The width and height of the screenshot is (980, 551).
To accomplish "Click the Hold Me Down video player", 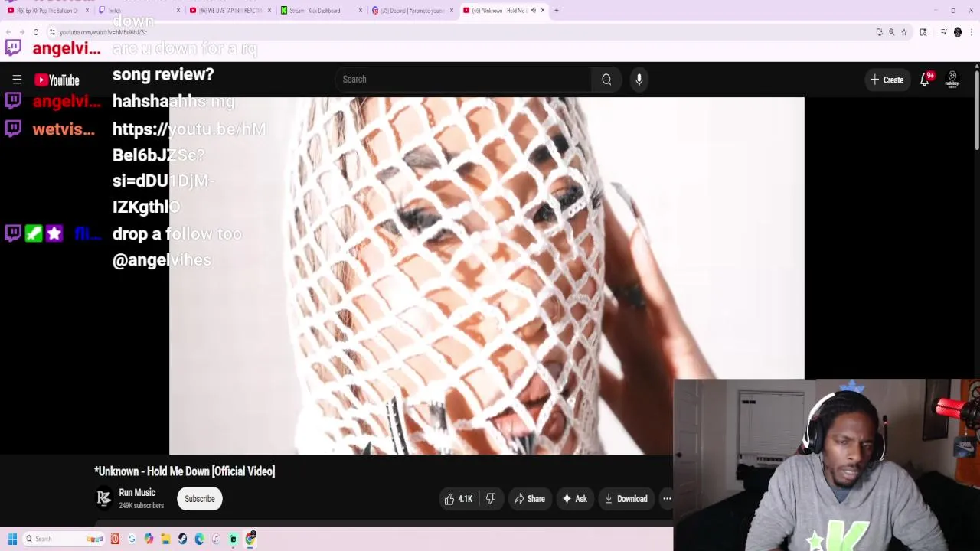I will 486,275.
